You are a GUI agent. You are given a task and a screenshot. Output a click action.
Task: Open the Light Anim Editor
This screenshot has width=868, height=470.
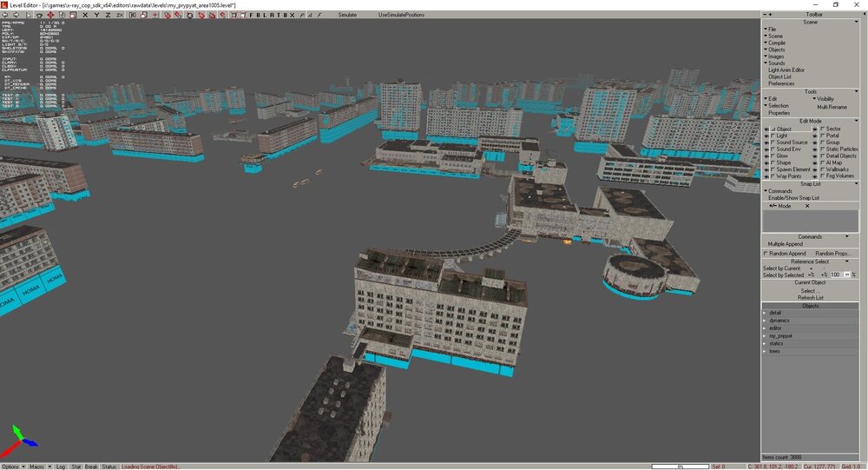click(786, 70)
